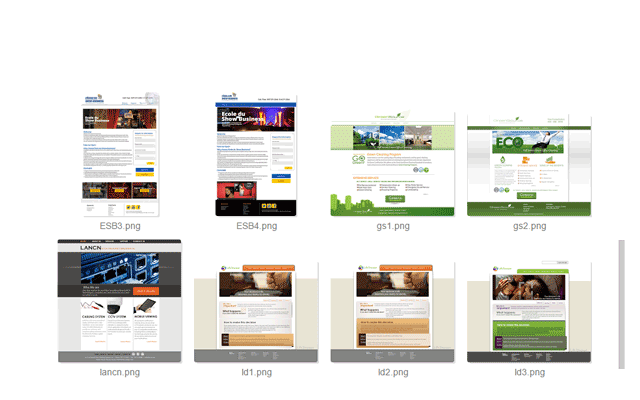Choose the ld1.png thumbnail image
The height and width of the screenshot is (400, 640).
pyautogui.click(x=256, y=312)
